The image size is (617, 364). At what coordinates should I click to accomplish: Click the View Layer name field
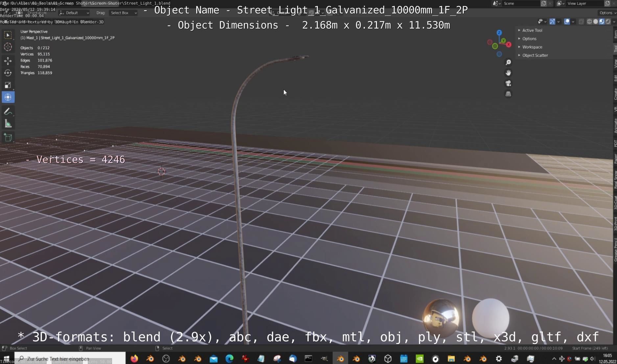[584, 3]
